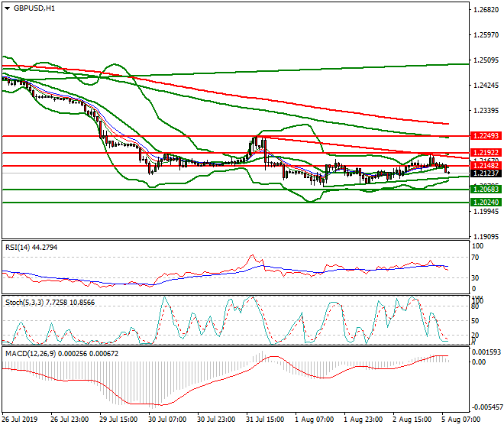Click the 30 Jul 23:00 time label
This screenshot has height=428, width=504.
coord(216,420)
